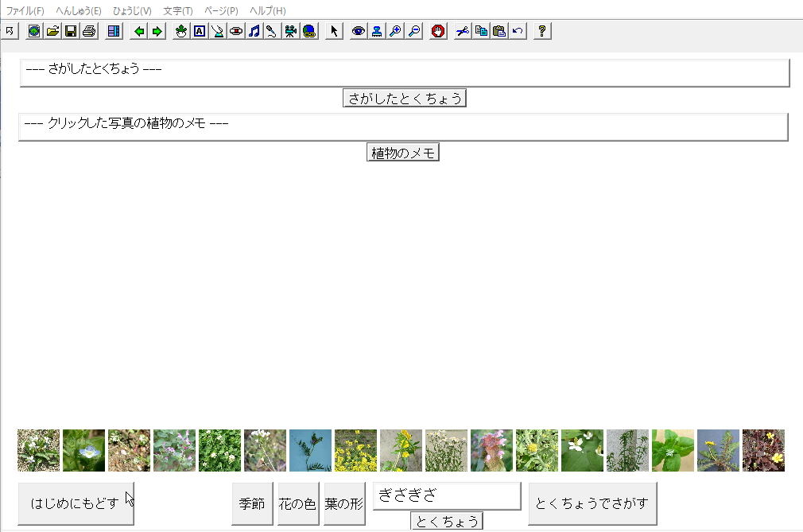
Task: Click the ぎざぎざ feature text field
Action: pyautogui.click(x=446, y=496)
